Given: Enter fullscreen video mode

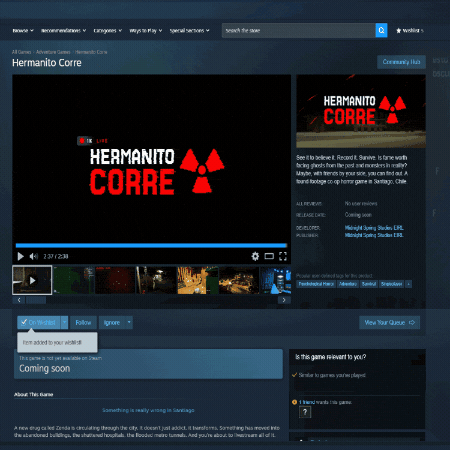Looking at the screenshot, I should point(283,256).
